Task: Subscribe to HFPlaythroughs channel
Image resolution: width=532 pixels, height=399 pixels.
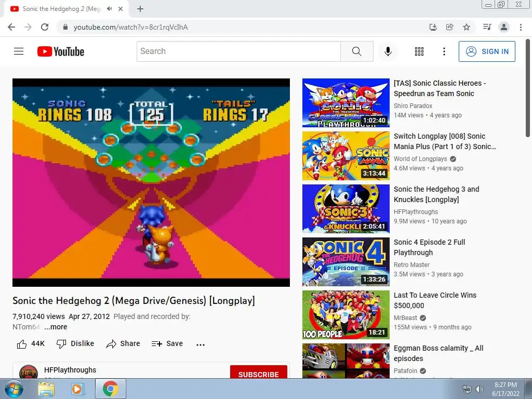Action: point(259,372)
